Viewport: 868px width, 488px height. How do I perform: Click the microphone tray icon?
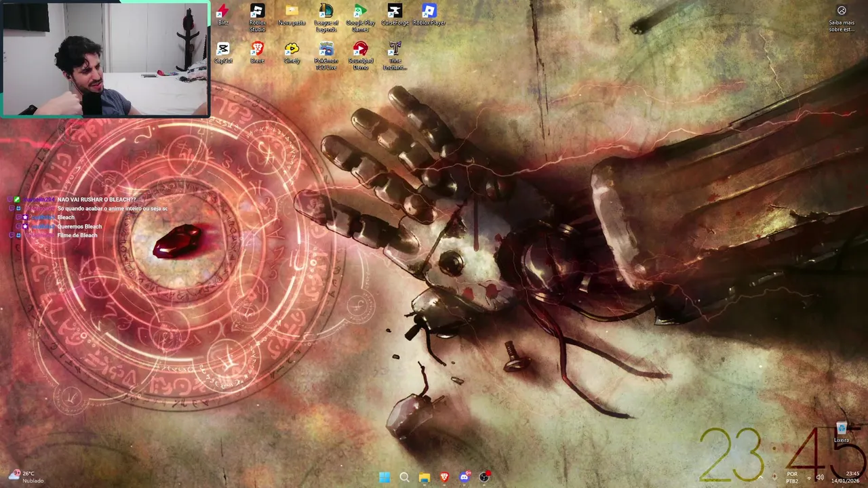(774, 477)
